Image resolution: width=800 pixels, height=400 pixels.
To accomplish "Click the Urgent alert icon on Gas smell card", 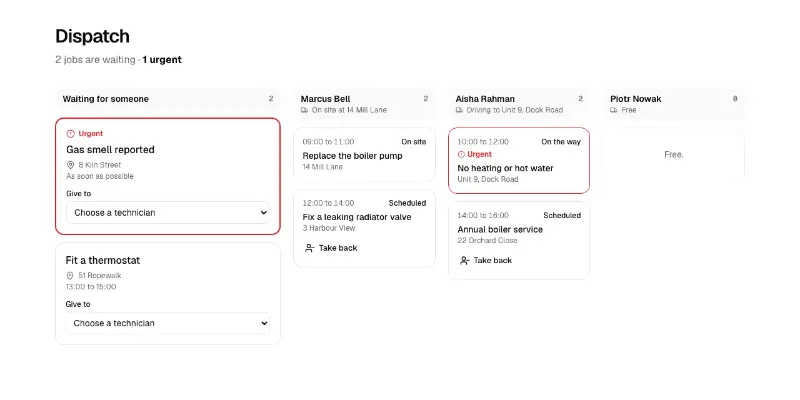I will coord(70,134).
